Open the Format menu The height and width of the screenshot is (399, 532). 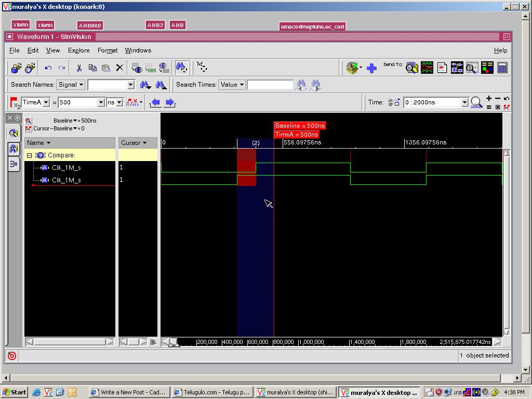(x=107, y=50)
